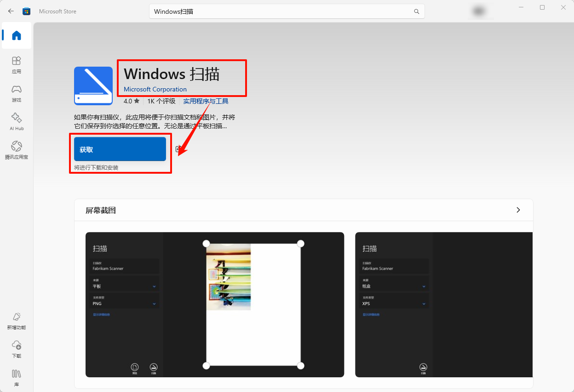Open the 实用程序与工具 category link
The height and width of the screenshot is (392, 574).
(206, 101)
